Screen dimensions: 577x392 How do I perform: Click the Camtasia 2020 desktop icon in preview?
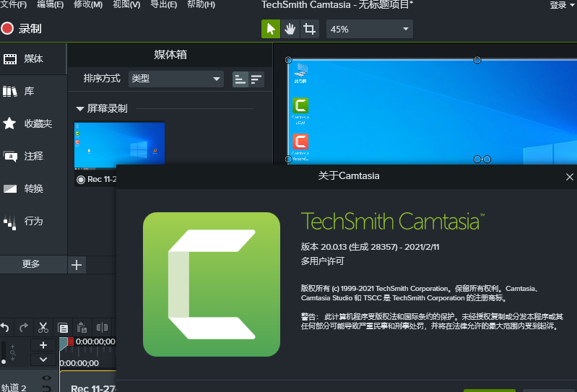300,111
